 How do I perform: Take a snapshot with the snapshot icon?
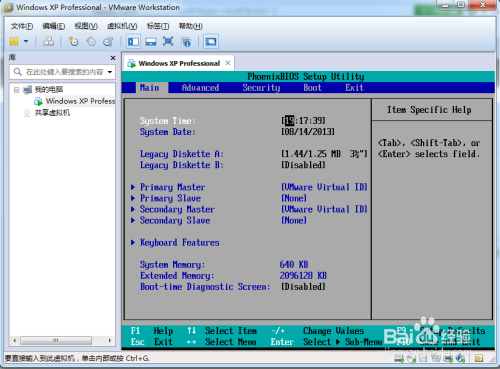[73, 41]
